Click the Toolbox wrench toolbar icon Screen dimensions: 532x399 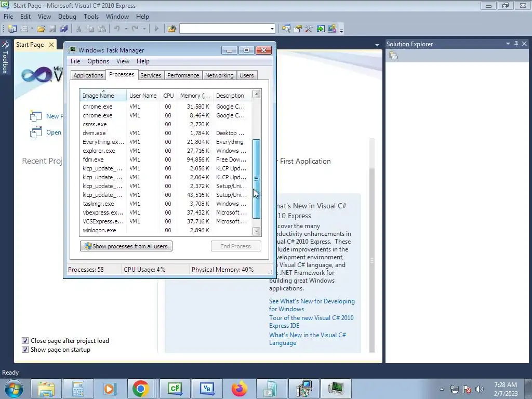tap(309, 29)
